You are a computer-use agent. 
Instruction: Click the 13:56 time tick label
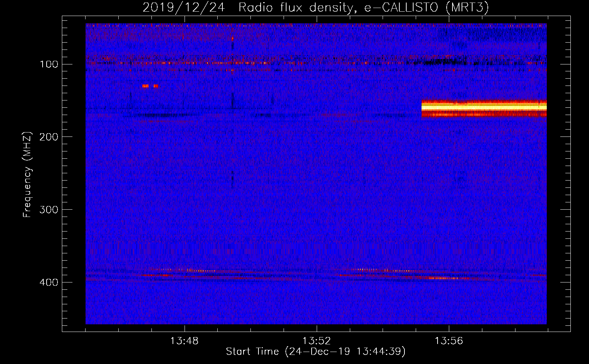point(449,341)
